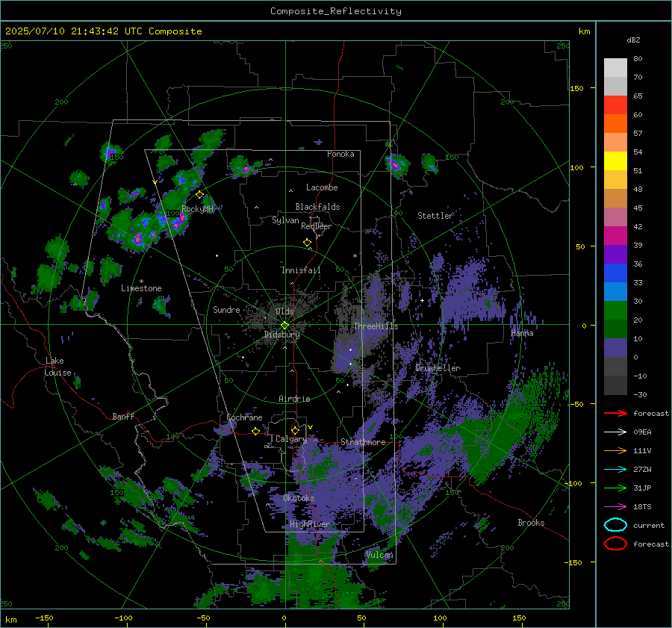Click the Calgary city label
672x628 pixels.
coord(291,439)
